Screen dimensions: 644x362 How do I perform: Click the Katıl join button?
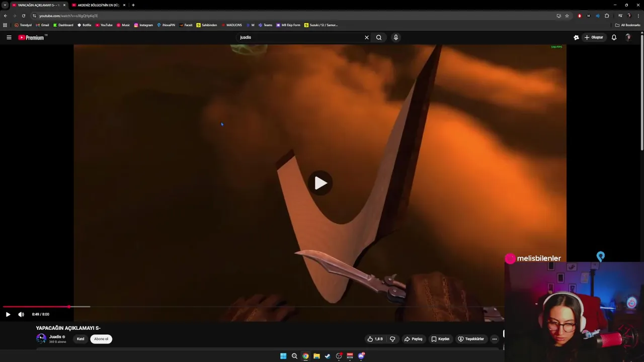pyautogui.click(x=80, y=339)
